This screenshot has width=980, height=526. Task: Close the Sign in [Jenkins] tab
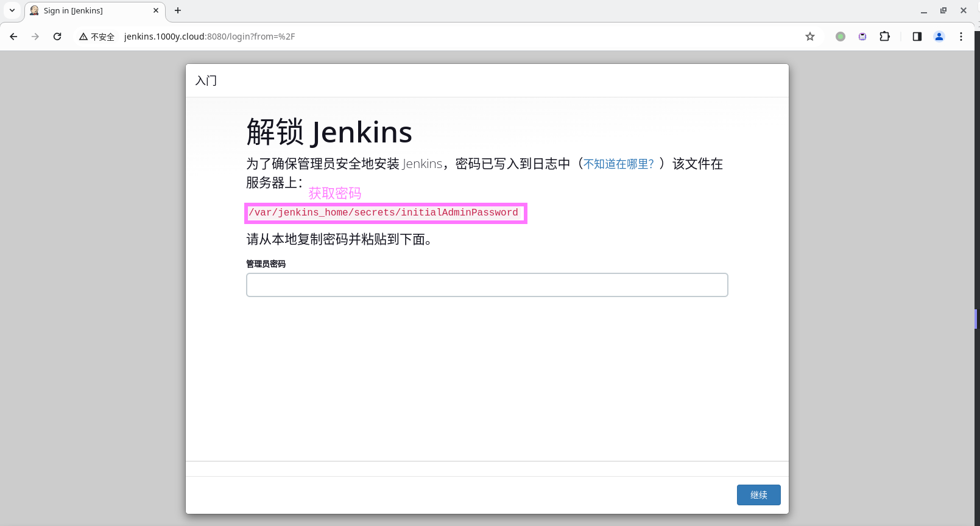pyautogui.click(x=156, y=10)
